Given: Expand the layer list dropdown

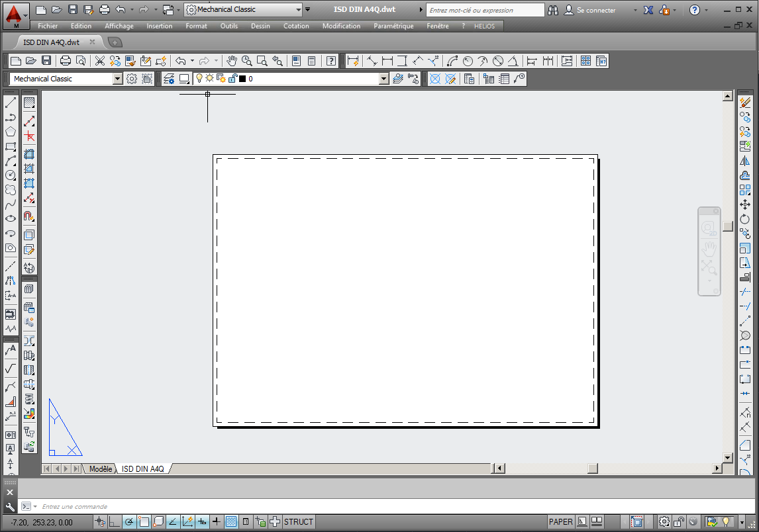Looking at the screenshot, I should click(x=383, y=79).
